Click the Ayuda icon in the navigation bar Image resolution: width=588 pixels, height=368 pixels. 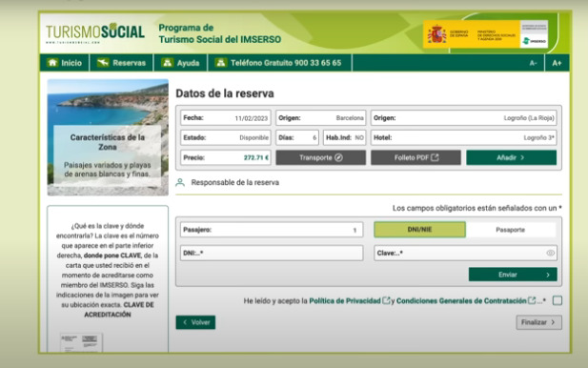167,63
